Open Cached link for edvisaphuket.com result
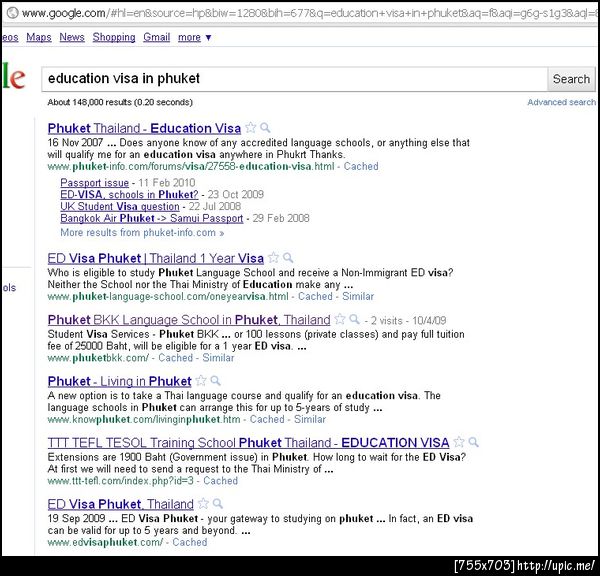The width and height of the screenshot is (600, 576). pos(190,542)
